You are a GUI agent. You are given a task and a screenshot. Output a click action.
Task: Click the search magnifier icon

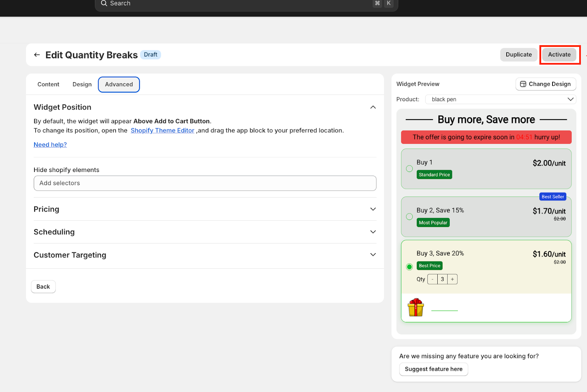[104, 3]
